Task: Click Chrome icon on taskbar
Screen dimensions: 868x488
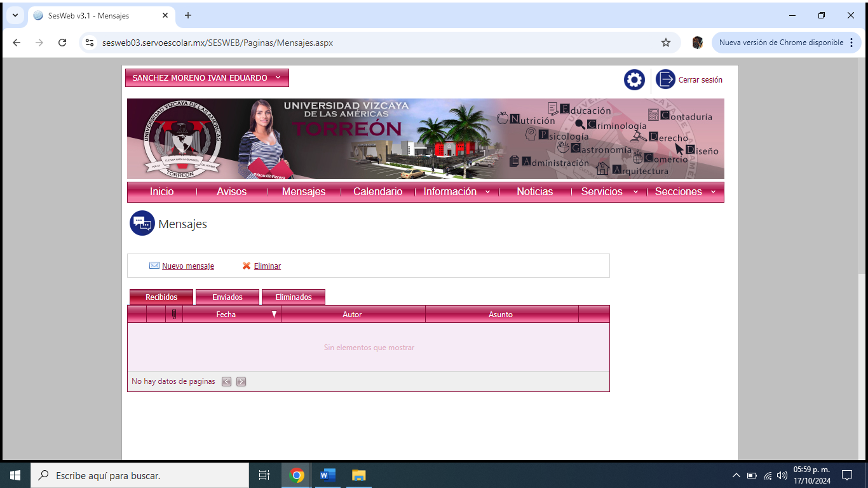Action: (x=297, y=475)
